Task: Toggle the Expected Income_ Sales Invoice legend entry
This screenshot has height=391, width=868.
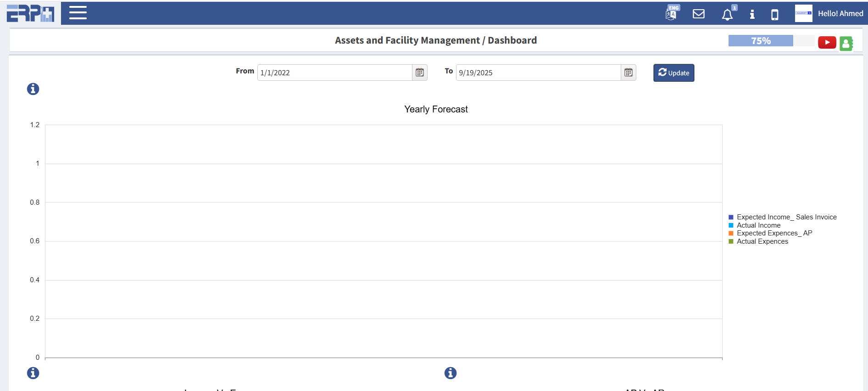Action: pos(786,217)
